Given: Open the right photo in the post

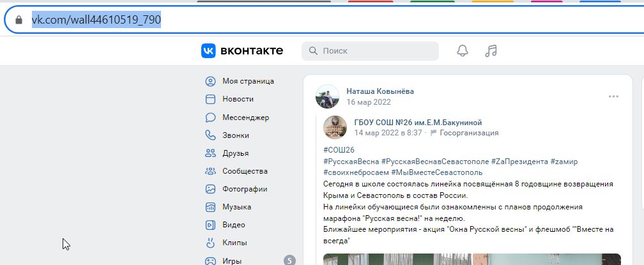Looking at the screenshot, I should pos(547,259).
